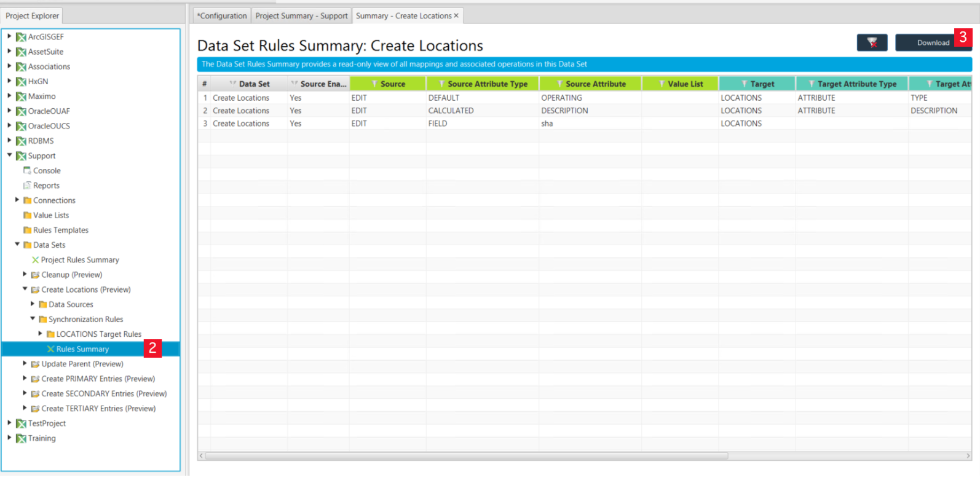Click the Source Attribute column header
The width and height of the screenshot is (980, 480).
590,84
